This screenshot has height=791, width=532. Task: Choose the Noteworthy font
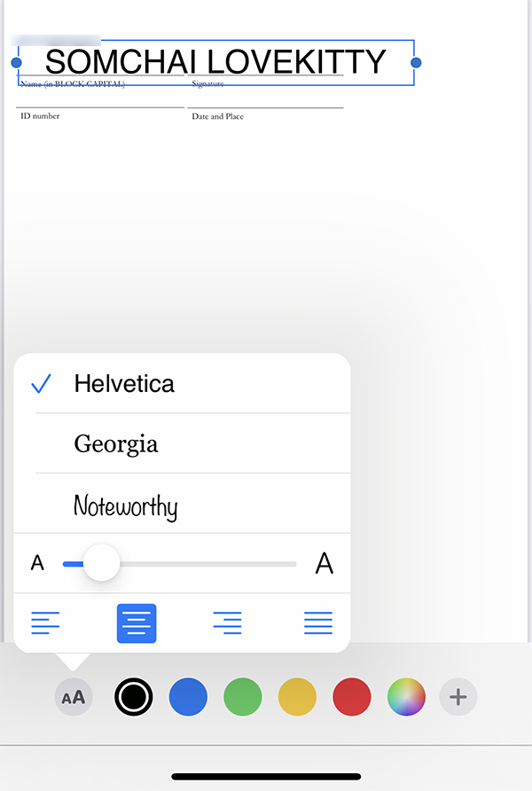(x=125, y=506)
